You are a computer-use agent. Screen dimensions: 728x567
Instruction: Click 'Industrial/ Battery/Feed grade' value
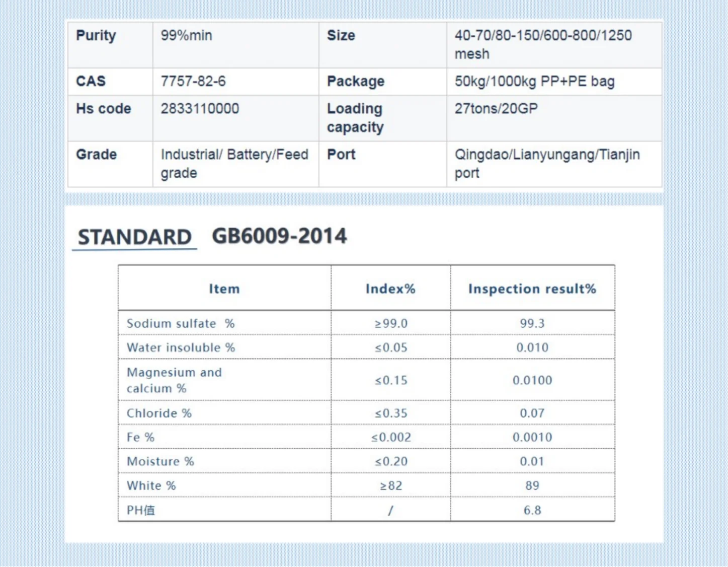click(234, 164)
